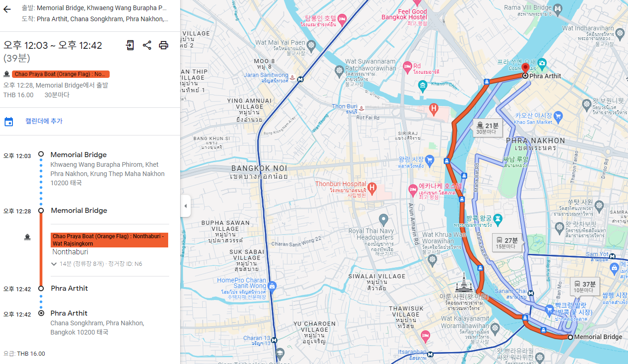Click the 출발 origin text in header
628x364 pixels.
(x=94, y=8)
